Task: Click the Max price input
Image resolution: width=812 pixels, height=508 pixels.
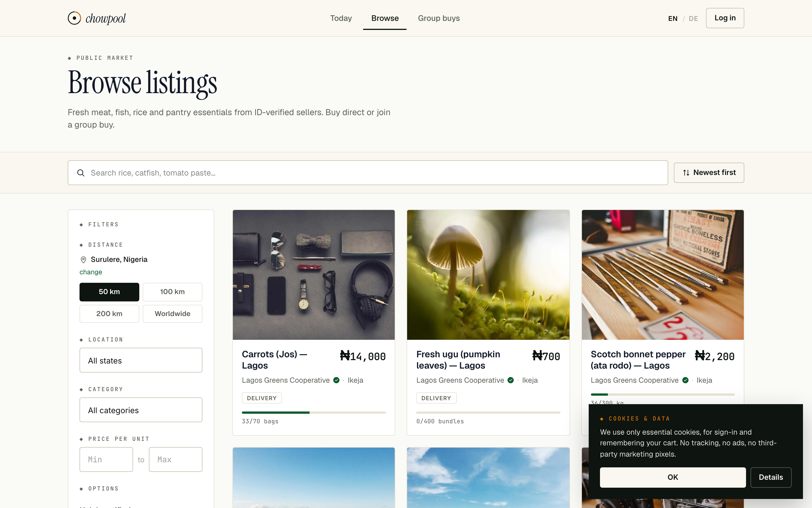Action: [x=175, y=459]
